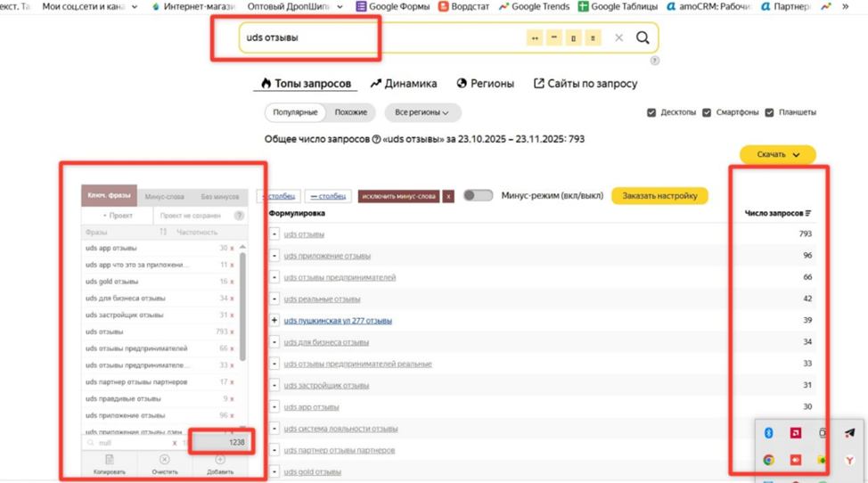Select the Минус-слова tab in panel

[x=164, y=196]
